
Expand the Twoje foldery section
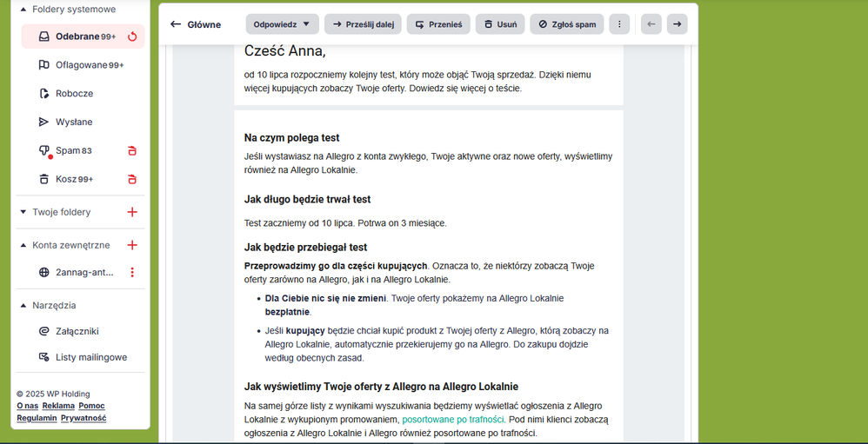(x=23, y=212)
